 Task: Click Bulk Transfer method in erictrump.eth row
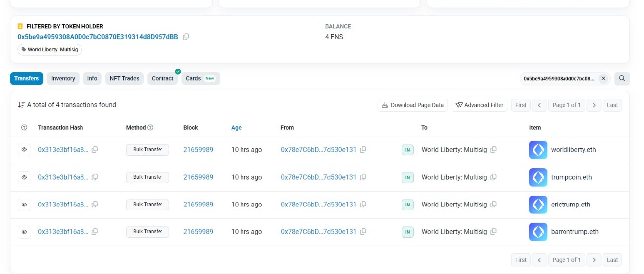[148, 205]
